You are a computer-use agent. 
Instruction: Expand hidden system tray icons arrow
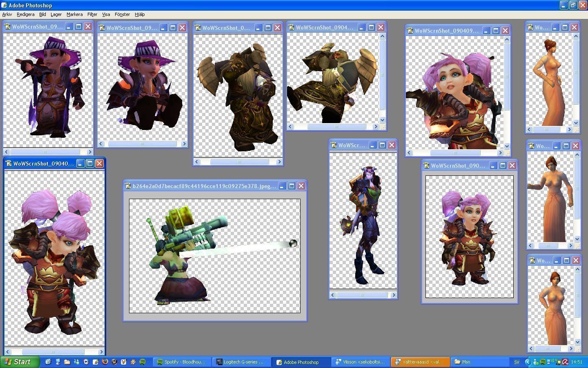point(528,362)
